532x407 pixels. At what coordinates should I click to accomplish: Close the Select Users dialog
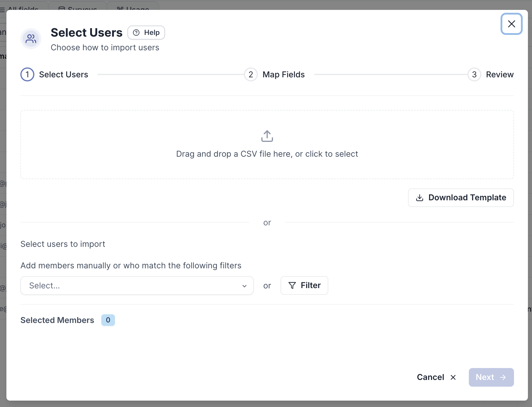[512, 24]
